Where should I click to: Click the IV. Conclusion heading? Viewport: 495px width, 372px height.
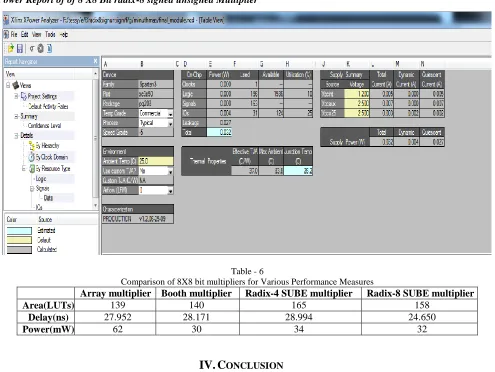pyautogui.click(x=241, y=365)
